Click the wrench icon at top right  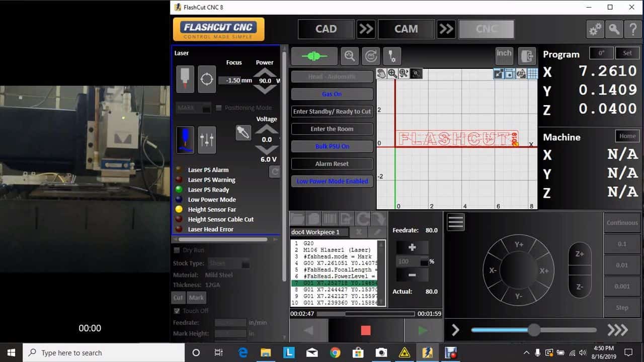coord(614,29)
